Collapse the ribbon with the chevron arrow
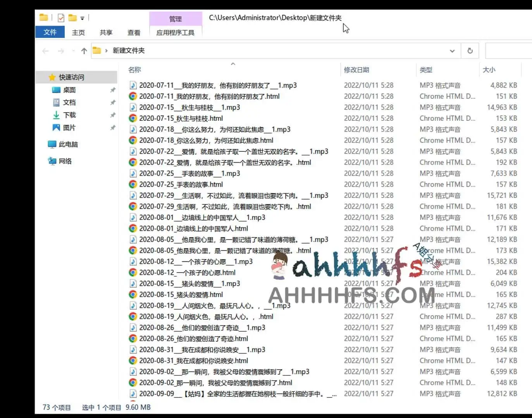The image size is (532, 418). tap(233, 63)
